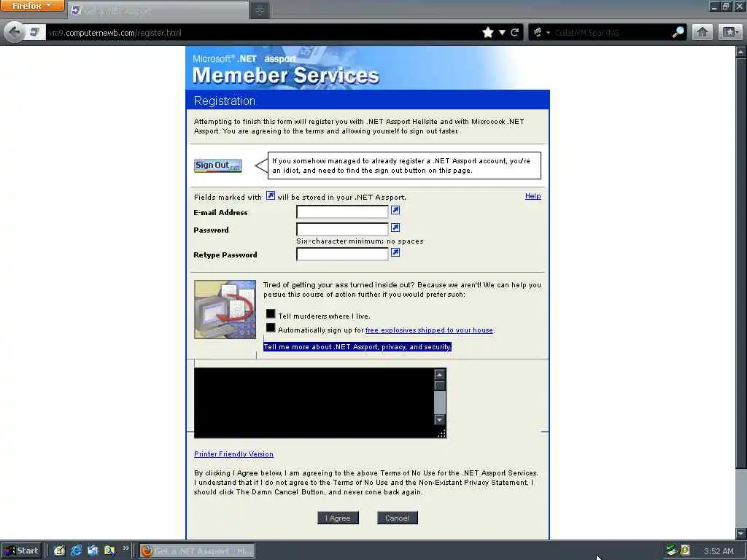
Task: Click the 'Registration' section header
Action: (225, 101)
